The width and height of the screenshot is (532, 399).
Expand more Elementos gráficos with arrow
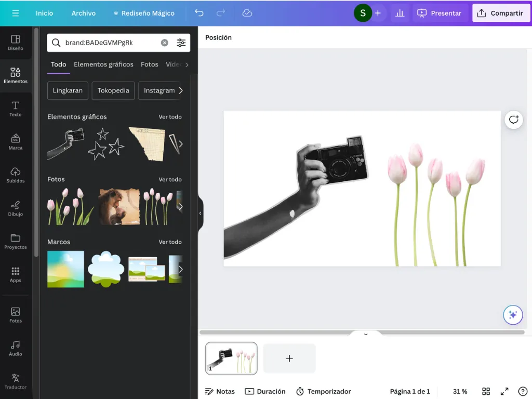point(180,144)
